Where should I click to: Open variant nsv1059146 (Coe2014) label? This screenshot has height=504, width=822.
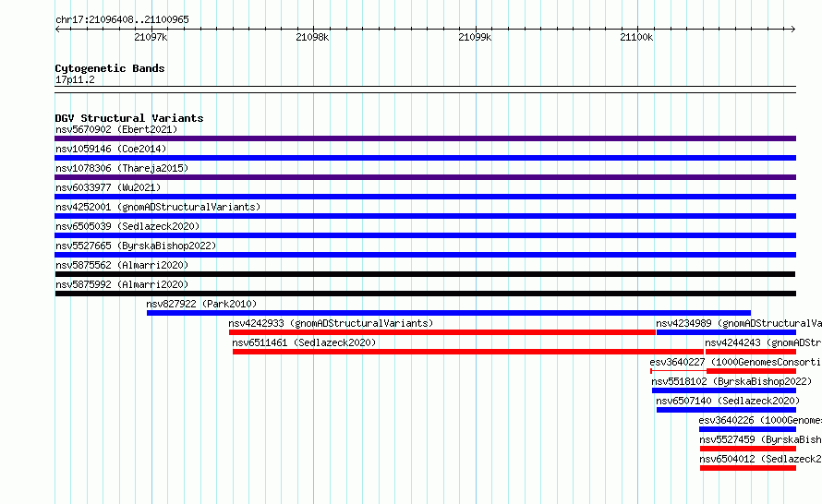(x=111, y=149)
